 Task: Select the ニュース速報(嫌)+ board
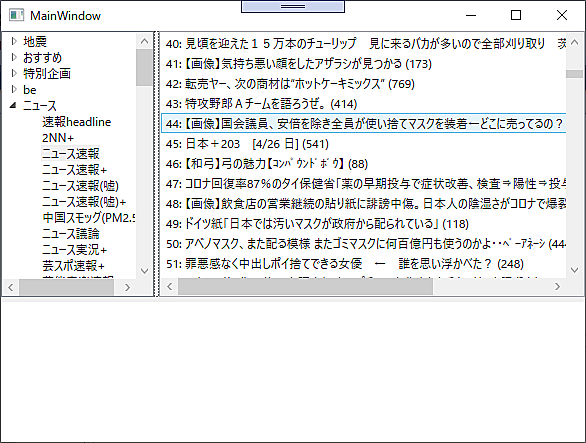click(x=84, y=201)
